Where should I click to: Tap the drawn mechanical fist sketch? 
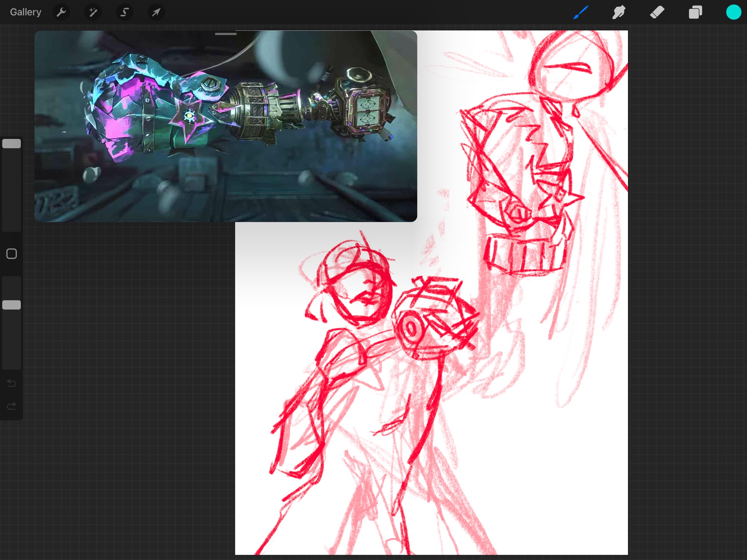click(519, 179)
